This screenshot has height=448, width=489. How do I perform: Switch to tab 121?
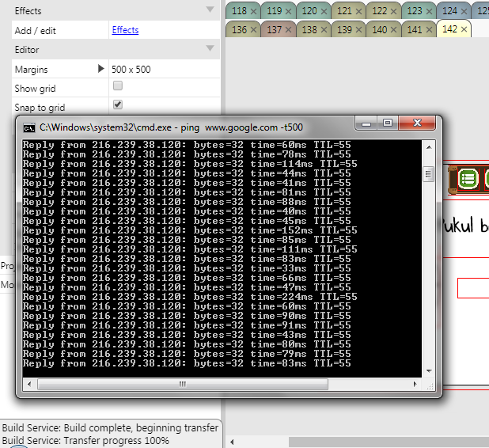[344, 11]
